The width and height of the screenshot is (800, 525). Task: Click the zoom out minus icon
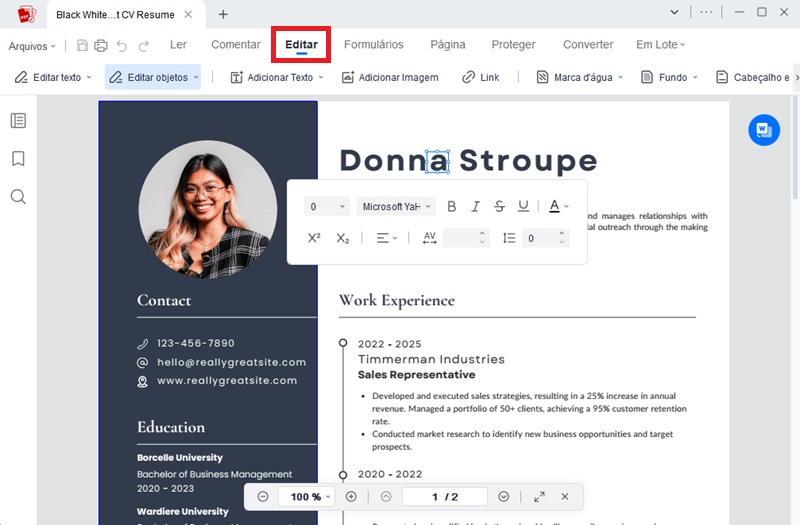coord(263,496)
